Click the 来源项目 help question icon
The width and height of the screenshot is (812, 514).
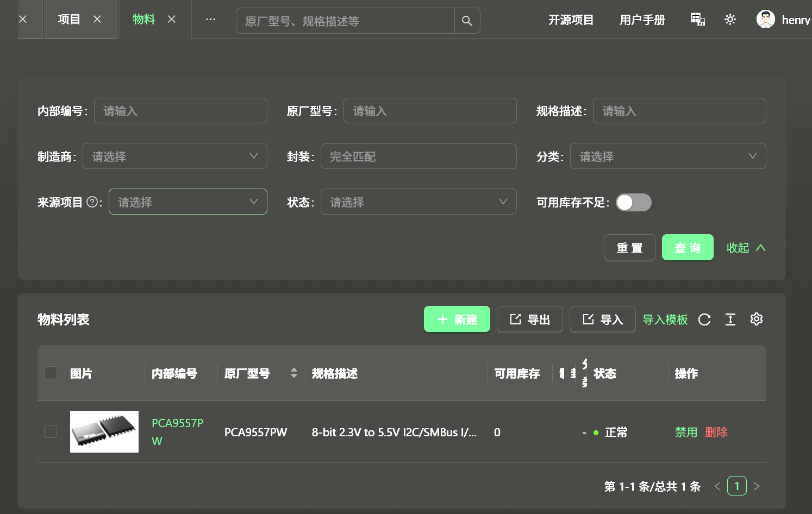click(92, 202)
